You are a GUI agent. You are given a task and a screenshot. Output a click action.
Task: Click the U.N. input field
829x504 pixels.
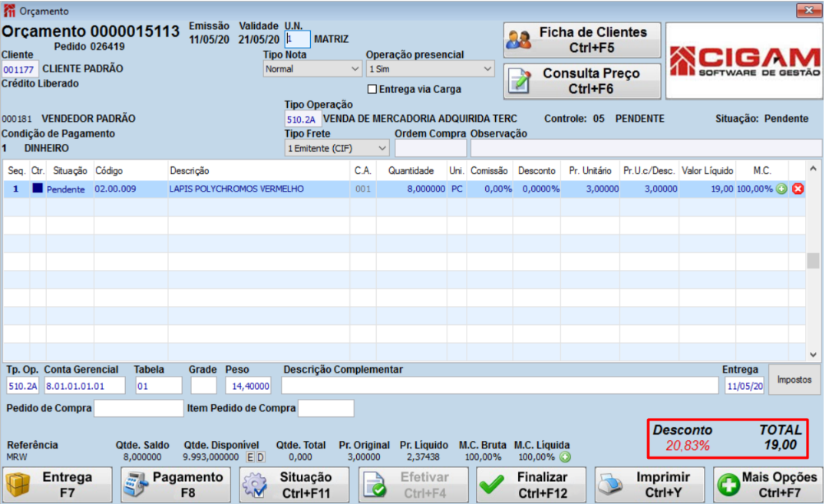[297, 39]
